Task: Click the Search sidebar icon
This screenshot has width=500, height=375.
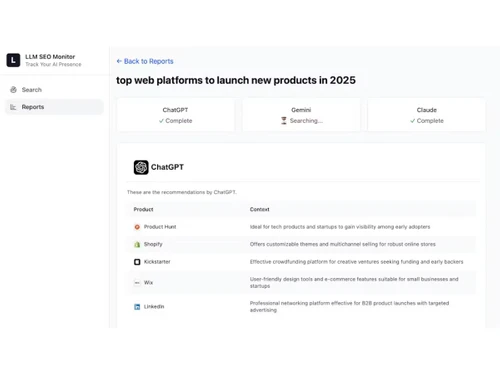Action: (x=13, y=90)
